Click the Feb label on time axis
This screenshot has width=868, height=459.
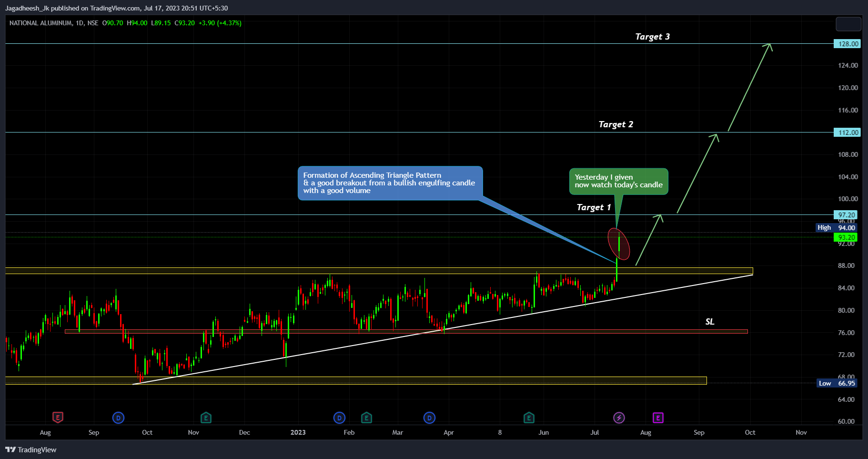(349, 432)
